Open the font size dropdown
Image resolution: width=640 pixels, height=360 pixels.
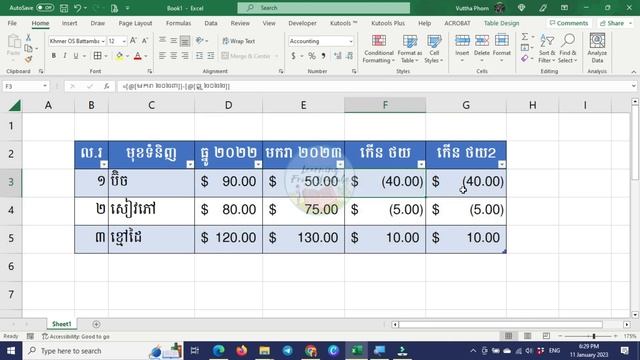point(124,41)
